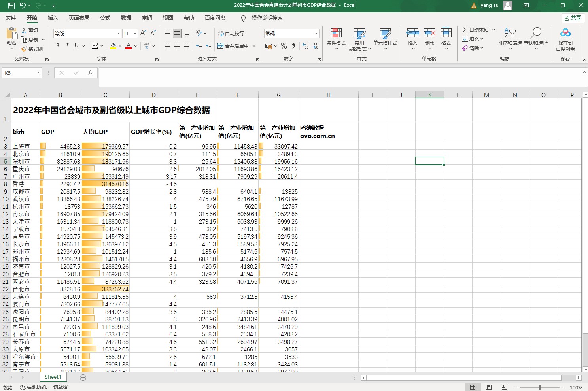Image resolution: width=588 pixels, height=391 pixels.
Task: Align text right horizontally
Action: tap(187, 46)
